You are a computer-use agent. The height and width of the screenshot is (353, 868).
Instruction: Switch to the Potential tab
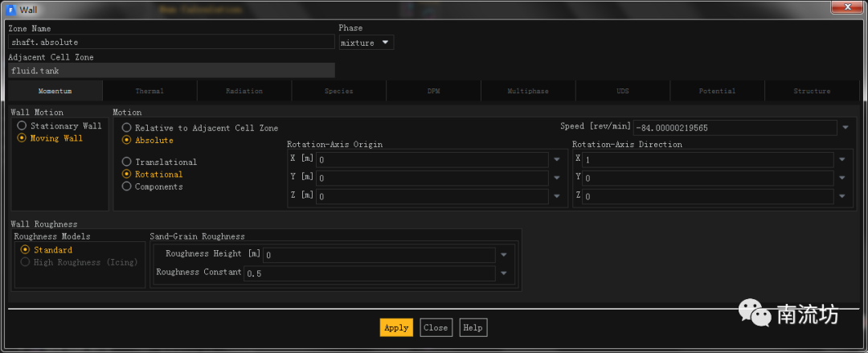point(718,91)
